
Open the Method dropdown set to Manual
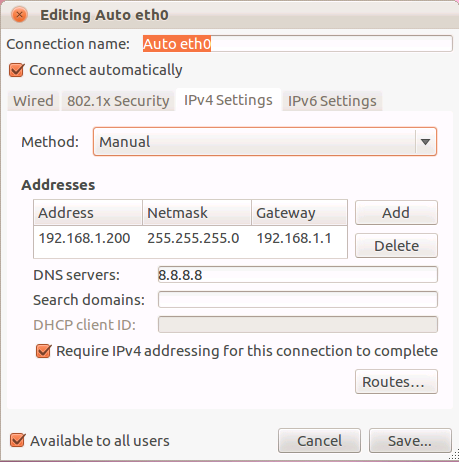tap(265, 142)
